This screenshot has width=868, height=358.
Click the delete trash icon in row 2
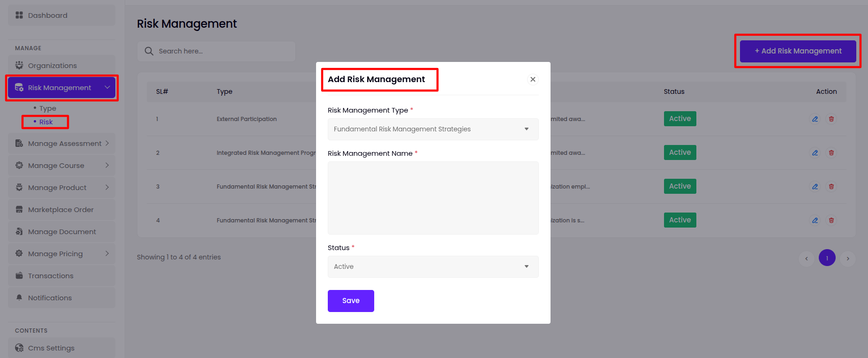pyautogui.click(x=831, y=153)
